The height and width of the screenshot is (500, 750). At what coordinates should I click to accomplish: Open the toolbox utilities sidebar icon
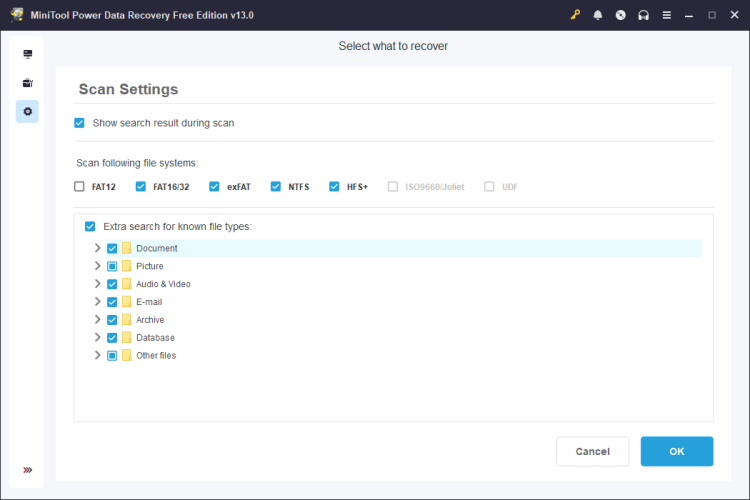tap(27, 83)
